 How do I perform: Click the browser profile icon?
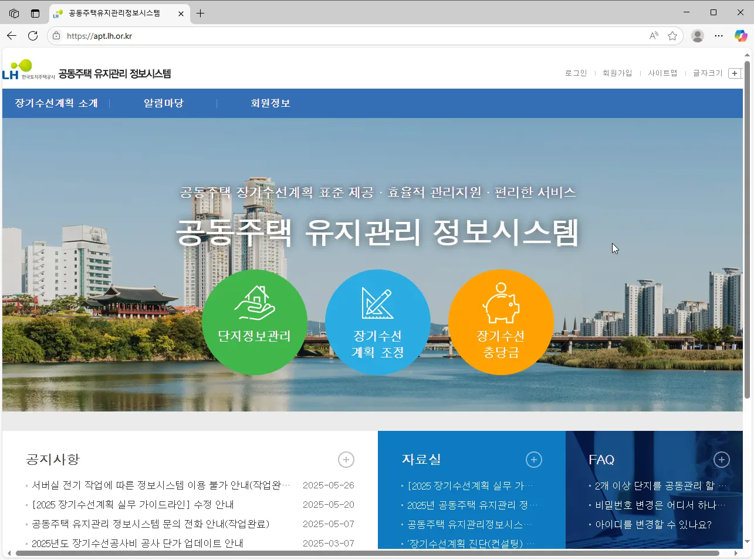pyautogui.click(x=697, y=36)
